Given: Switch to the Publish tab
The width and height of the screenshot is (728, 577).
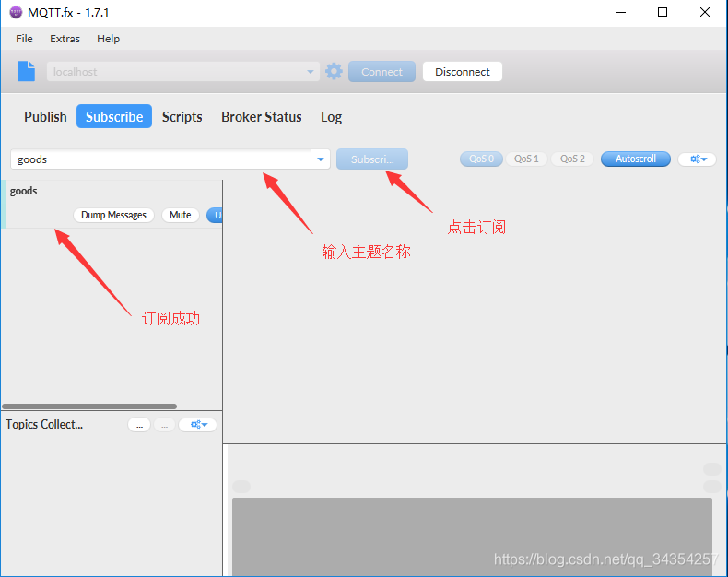Looking at the screenshot, I should tap(45, 117).
